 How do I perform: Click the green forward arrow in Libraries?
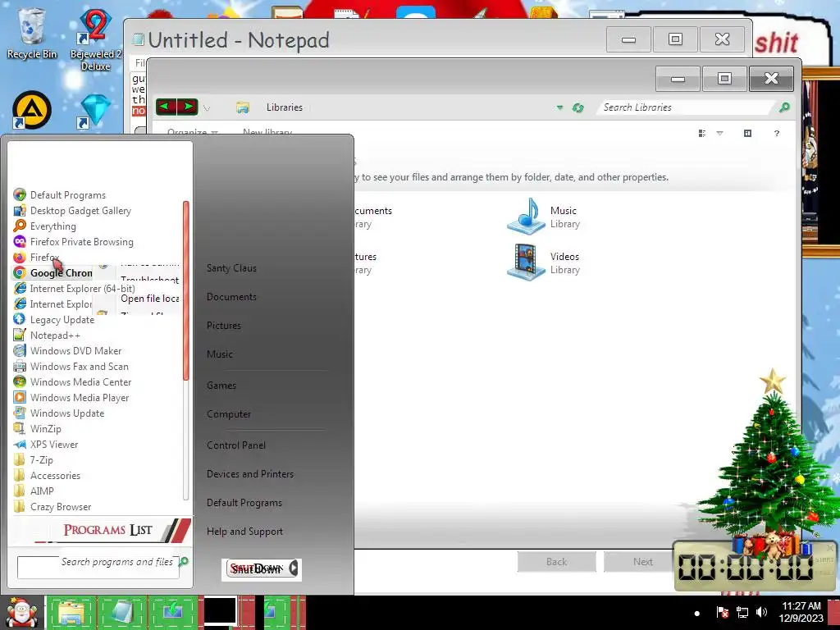(188, 107)
